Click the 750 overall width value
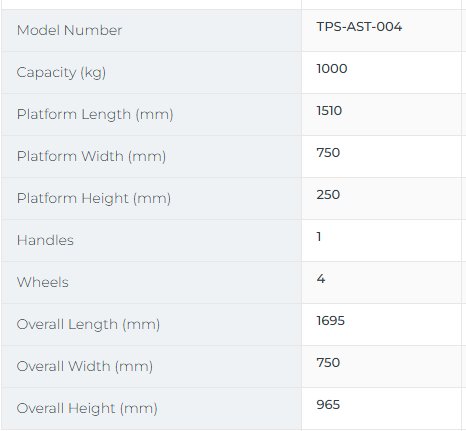Screen dimensions: 466x431 coord(328,363)
